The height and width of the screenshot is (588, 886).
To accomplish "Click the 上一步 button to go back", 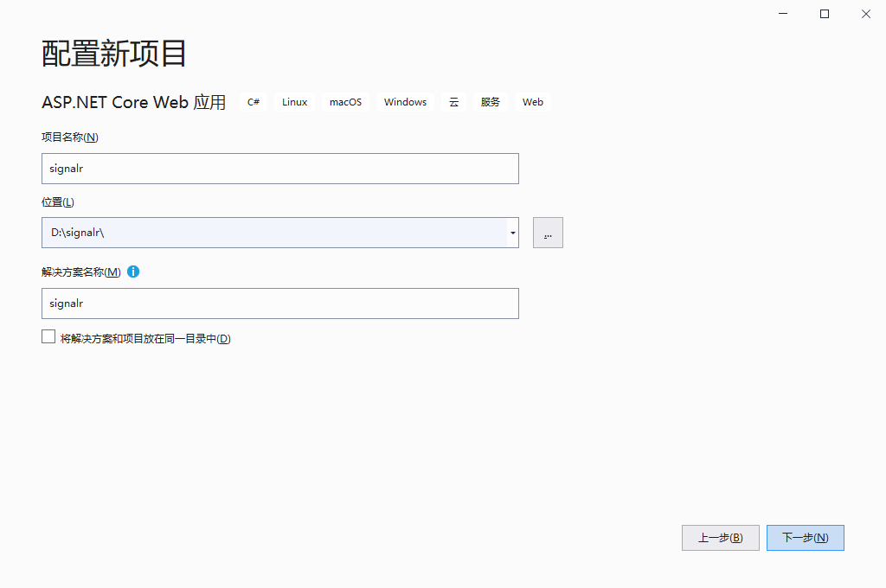I will [720, 537].
